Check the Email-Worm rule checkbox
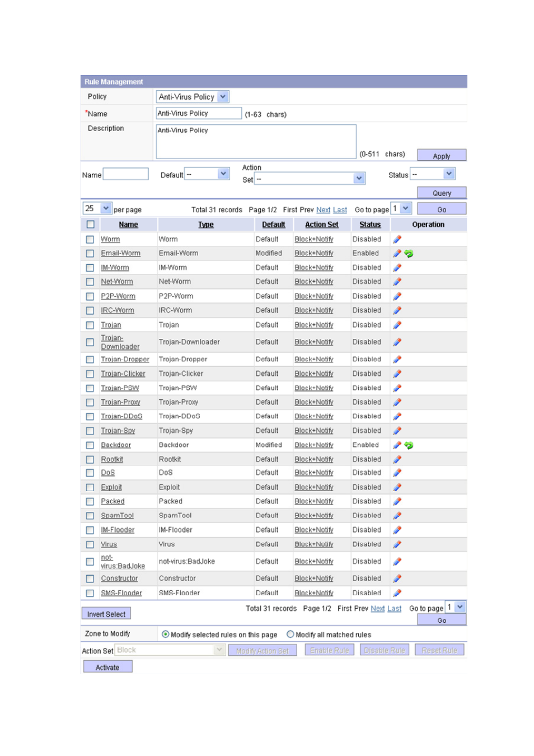This screenshot has width=534, height=756. tap(90, 254)
